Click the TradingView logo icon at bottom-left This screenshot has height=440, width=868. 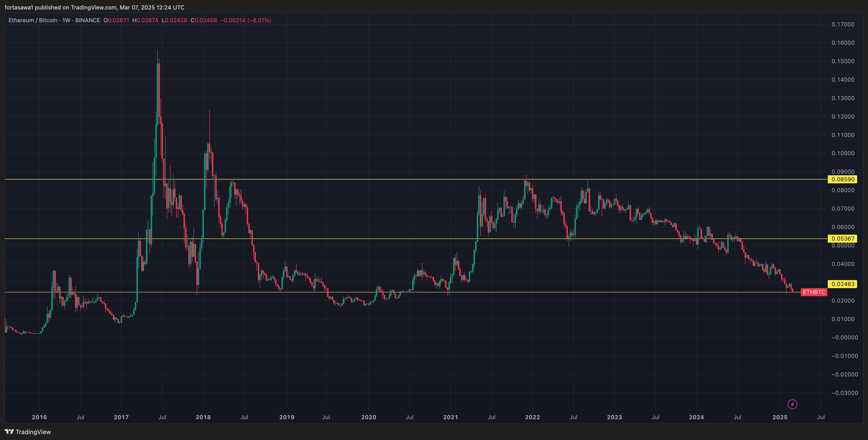pyautogui.click(x=9, y=431)
